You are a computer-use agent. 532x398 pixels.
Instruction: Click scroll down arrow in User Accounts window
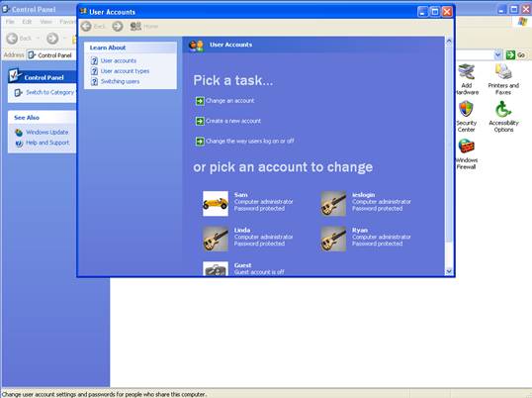[x=449, y=271]
